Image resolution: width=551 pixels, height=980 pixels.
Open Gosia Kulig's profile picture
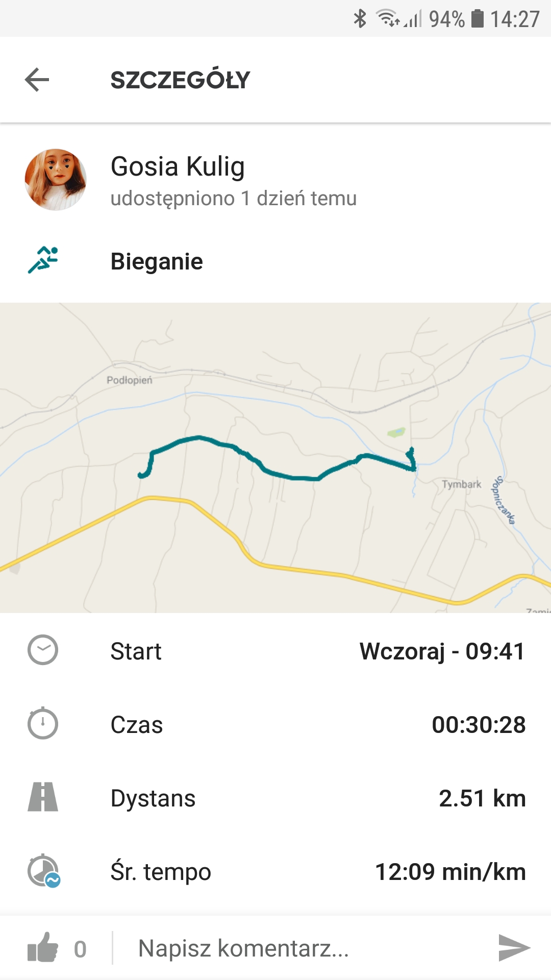pos(56,180)
